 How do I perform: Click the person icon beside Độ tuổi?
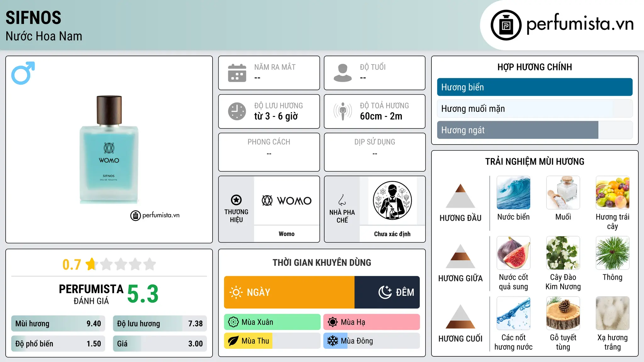tap(343, 73)
